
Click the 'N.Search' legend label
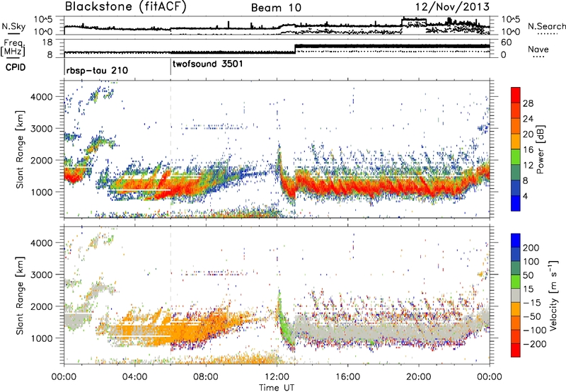tap(546, 26)
